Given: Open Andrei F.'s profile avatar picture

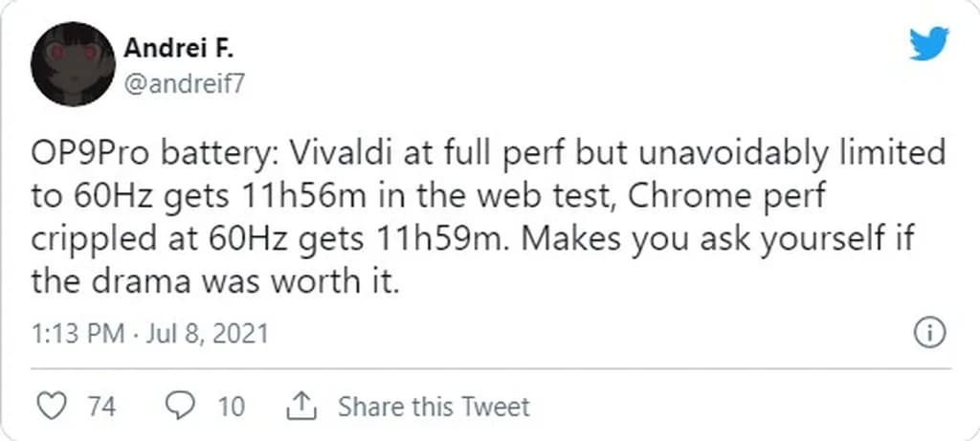Looking at the screenshot, I should [73, 64].
